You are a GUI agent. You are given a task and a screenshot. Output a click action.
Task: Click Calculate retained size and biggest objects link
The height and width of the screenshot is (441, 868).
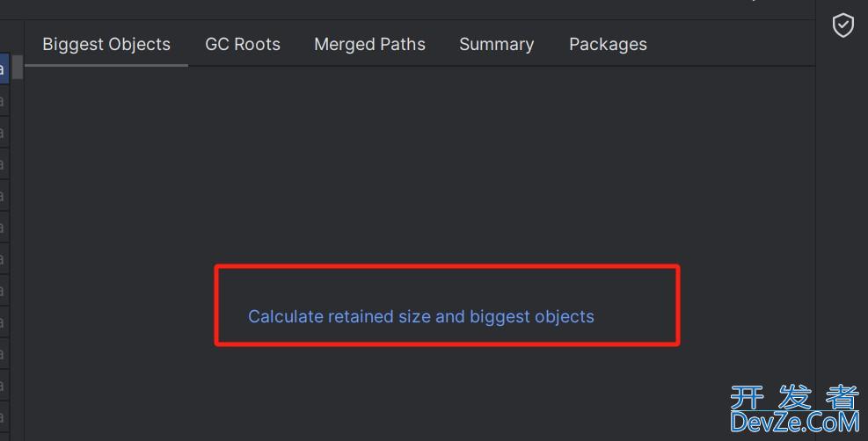click(420, 316)
